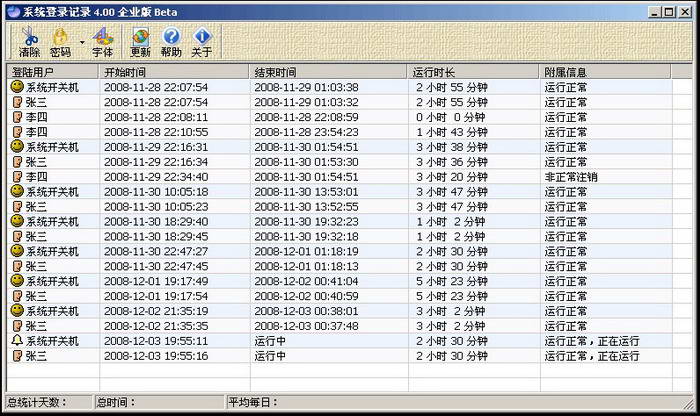700x416 pixels.
Task: Select smiley icon of 系统开关机 at 2008-11-30 10:05:18
Action: 17,191
